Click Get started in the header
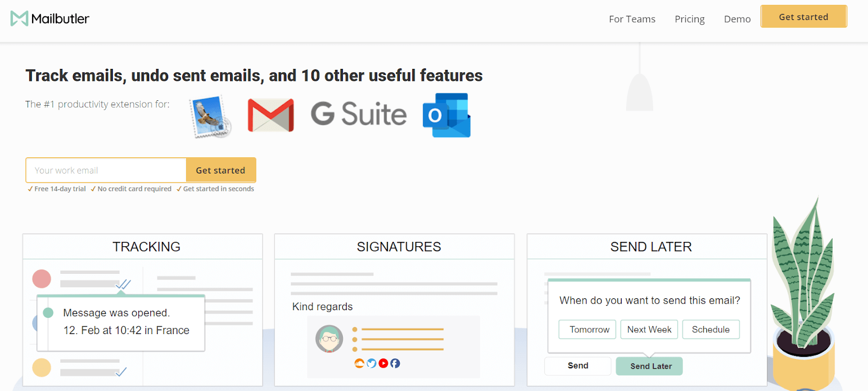The width and height of the screenshot is (868, 391). point(803,16)
